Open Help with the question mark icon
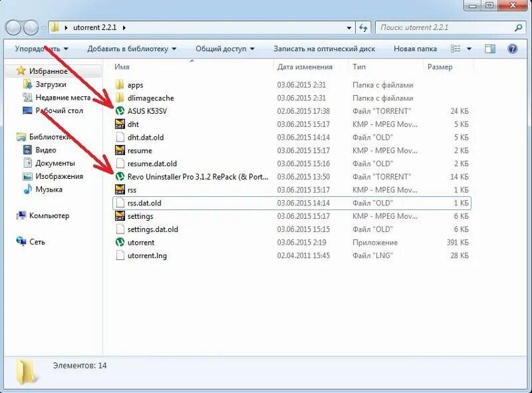Image resolution: width=532 pixels, height=393 pixels. (512, 49)
